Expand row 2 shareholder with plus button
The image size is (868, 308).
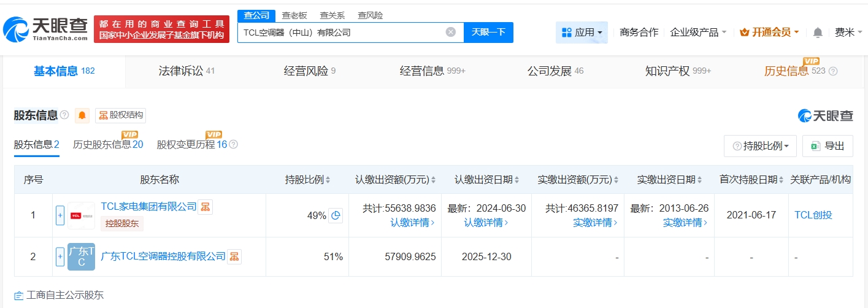click(60, 256)
